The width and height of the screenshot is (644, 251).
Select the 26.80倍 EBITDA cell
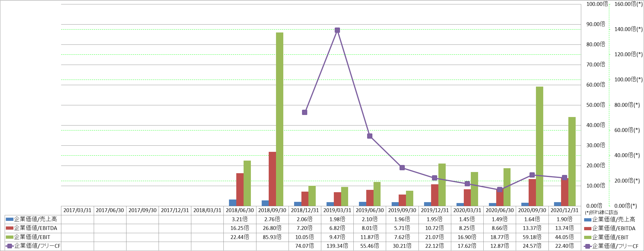[272, 228]
